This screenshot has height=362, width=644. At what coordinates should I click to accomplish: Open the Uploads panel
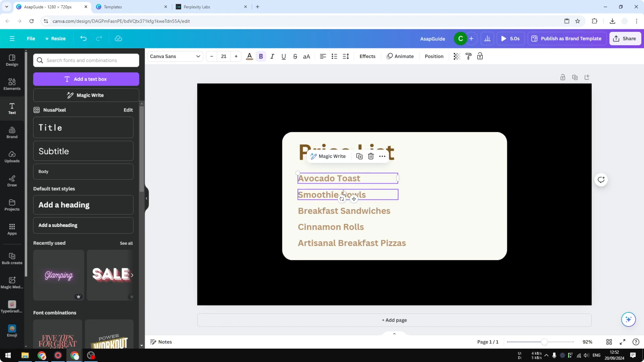click(12, 157)
